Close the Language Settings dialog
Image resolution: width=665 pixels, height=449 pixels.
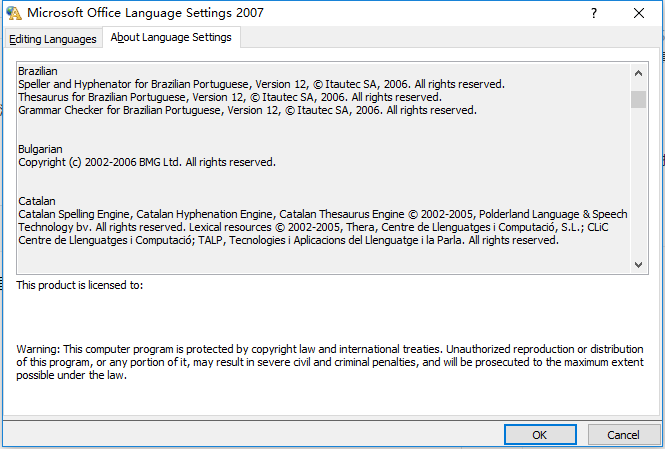point(639,13)
